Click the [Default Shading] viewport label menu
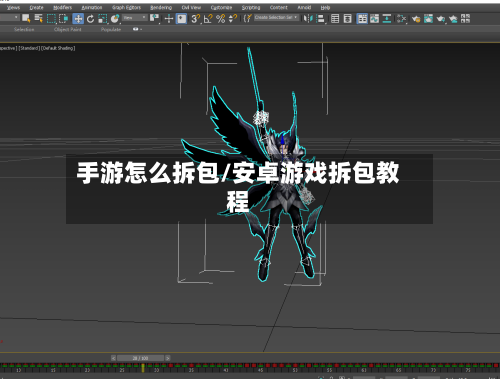 pyautogui.click(x=58, y=48)
